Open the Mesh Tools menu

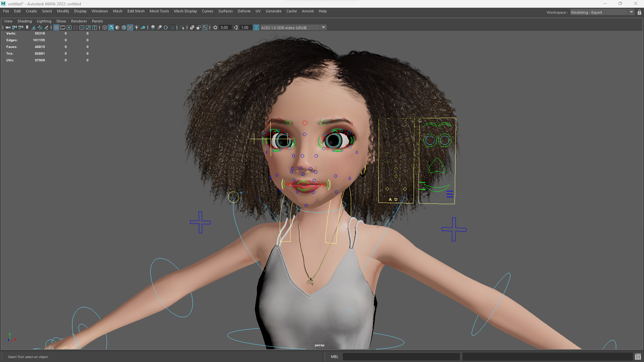tap(159, 11)
